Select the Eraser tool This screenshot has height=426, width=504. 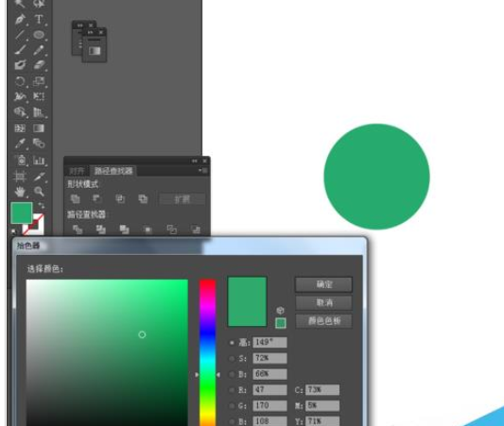click(39, 65)
